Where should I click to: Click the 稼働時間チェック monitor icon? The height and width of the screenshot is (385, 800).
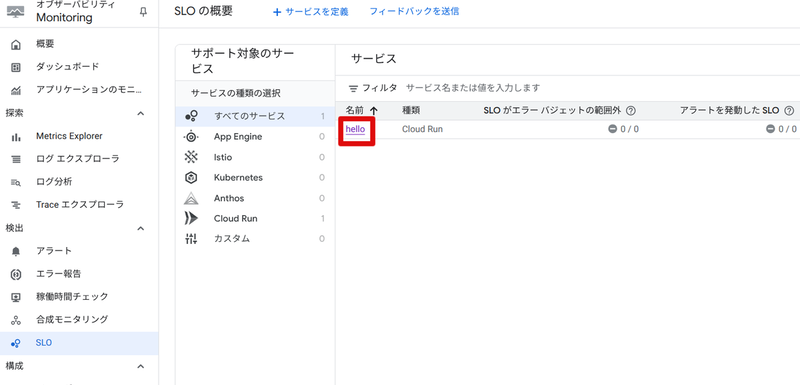(16, 297)
